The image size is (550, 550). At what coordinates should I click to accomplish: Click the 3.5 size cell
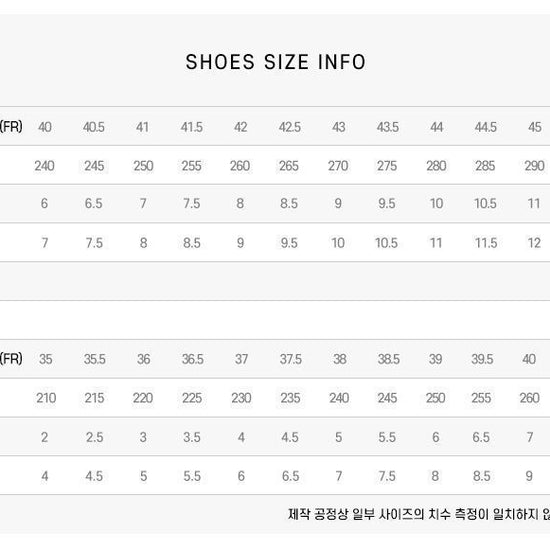pos(192,437)
